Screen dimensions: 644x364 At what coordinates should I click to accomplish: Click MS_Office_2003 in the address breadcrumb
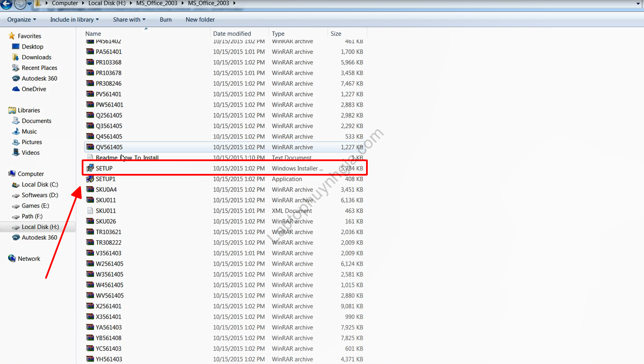point(157,3)
